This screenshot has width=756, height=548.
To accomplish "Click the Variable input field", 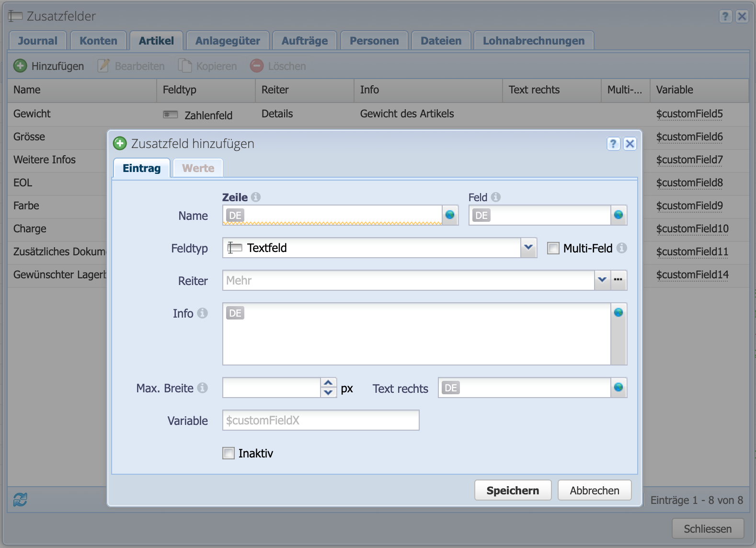I will (321, 421).
